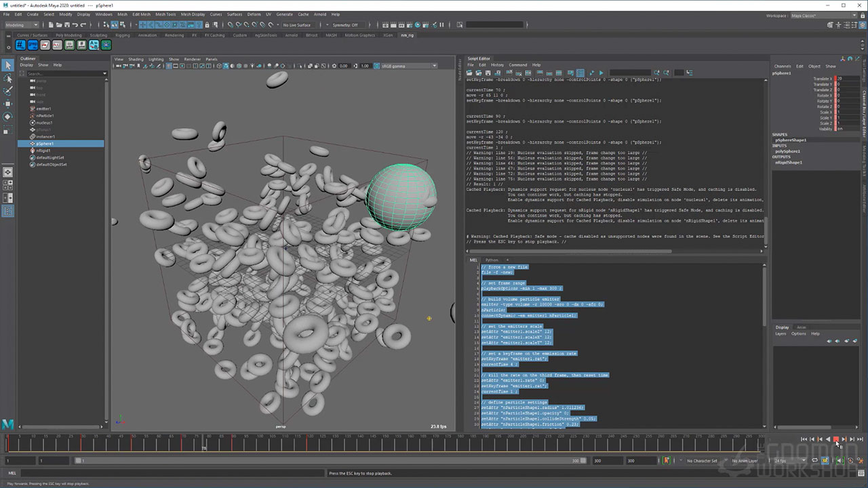The width and height of the screenshot is (868, 488).
Task: Toggle the loop playback icon
Action: (x=815, y=461)
